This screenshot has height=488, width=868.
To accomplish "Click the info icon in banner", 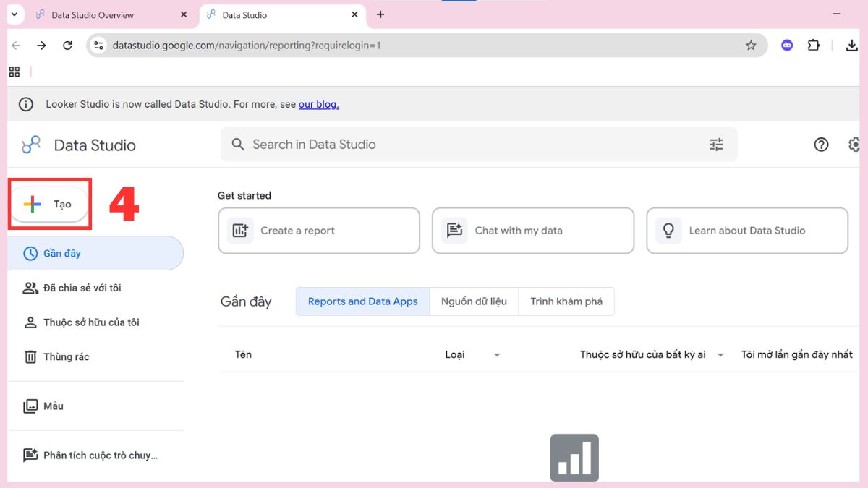I will [26, 104].
